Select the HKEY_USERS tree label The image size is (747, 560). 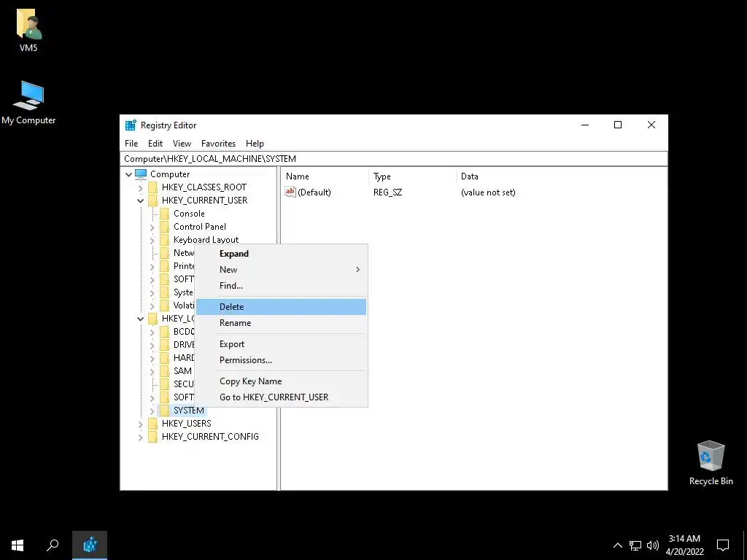pyautogui.click(x=186, y=424)
